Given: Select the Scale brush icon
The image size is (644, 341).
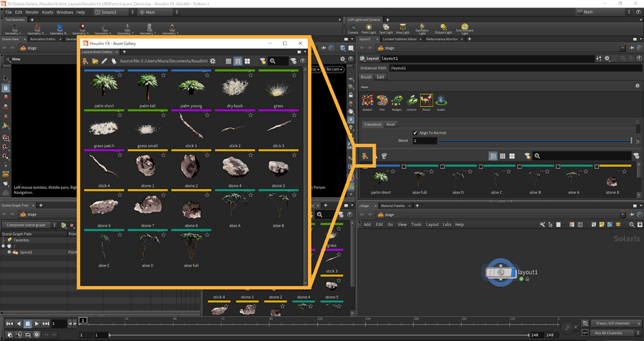Looking at the screenshot, I should pyautogui.click(x=441, y=101).
